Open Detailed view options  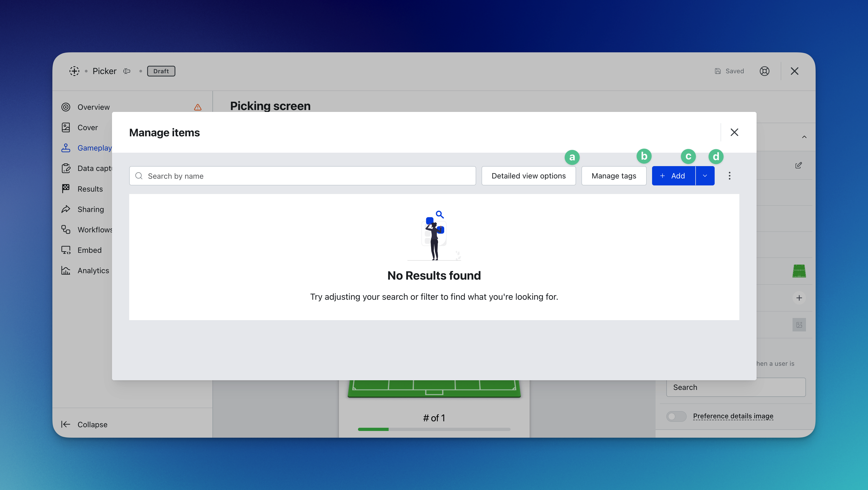tap(528, 176)
